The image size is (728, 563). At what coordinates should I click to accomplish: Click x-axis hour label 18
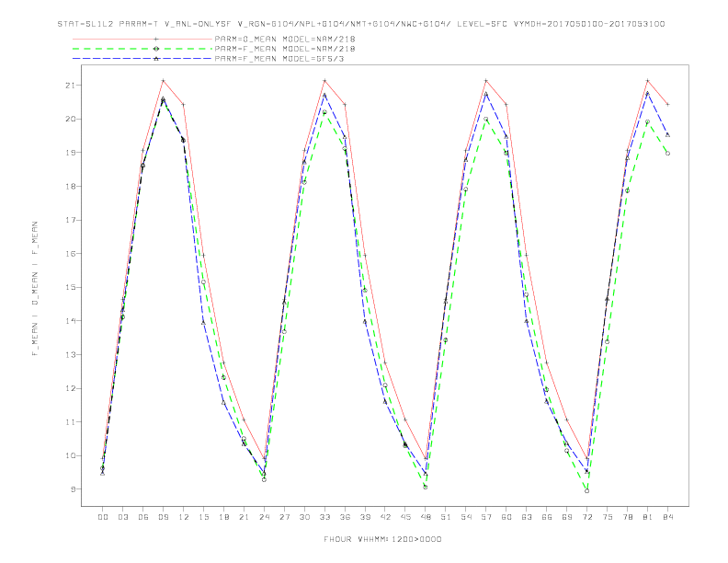pos(223,517)
